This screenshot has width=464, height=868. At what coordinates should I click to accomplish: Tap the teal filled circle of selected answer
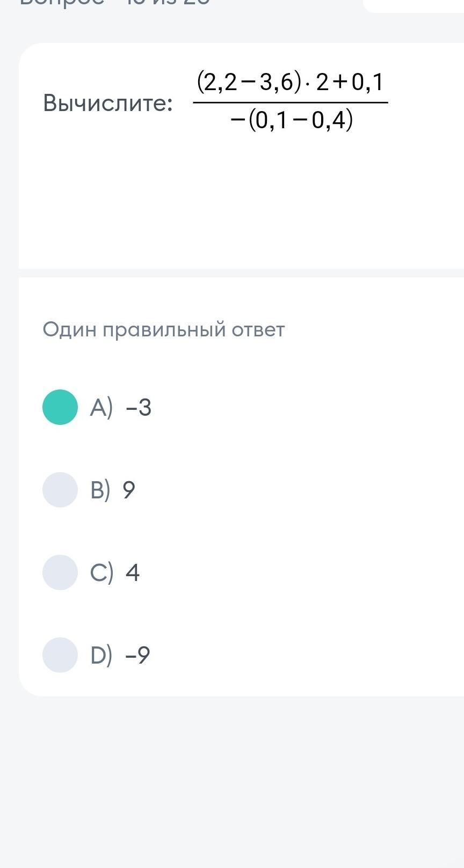coord(60,407)
